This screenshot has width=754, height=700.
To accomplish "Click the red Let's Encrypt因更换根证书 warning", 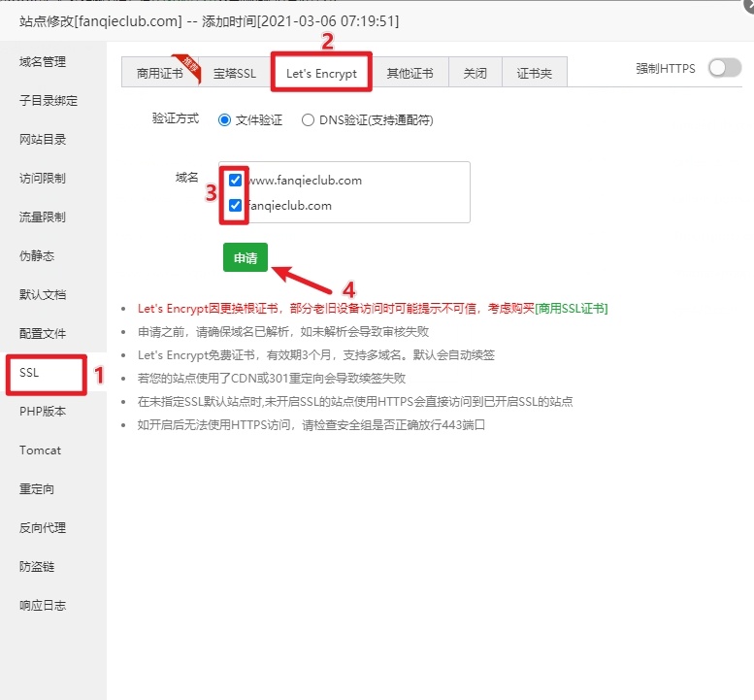I will 336,309.
